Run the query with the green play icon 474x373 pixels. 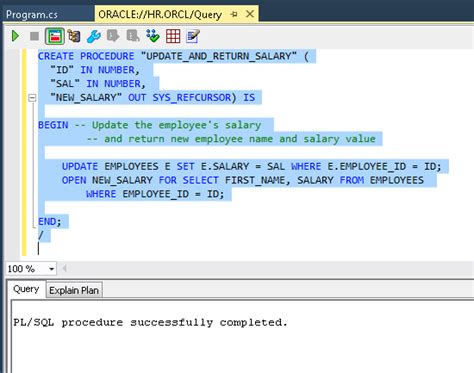[x=15, y=36]
